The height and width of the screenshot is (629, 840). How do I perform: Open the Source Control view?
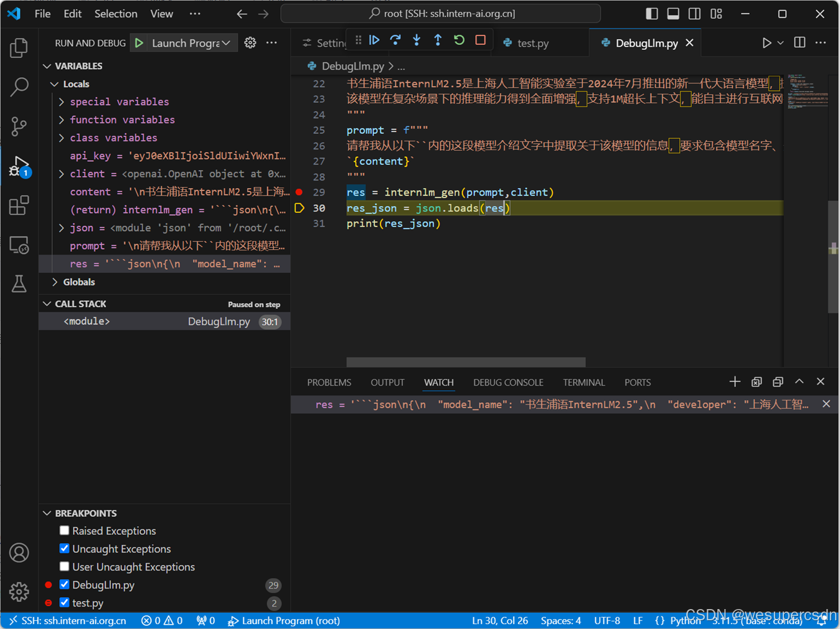click(19, 126)
